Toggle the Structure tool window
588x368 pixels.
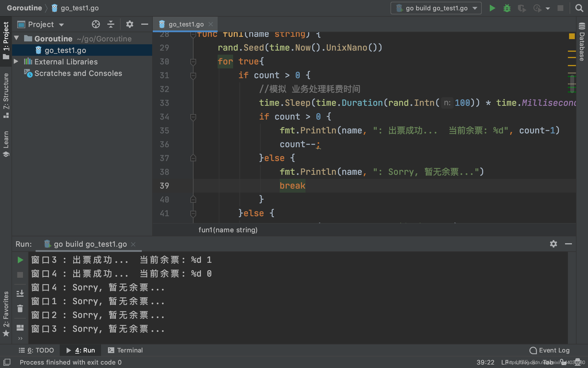[x=6, y=95]
